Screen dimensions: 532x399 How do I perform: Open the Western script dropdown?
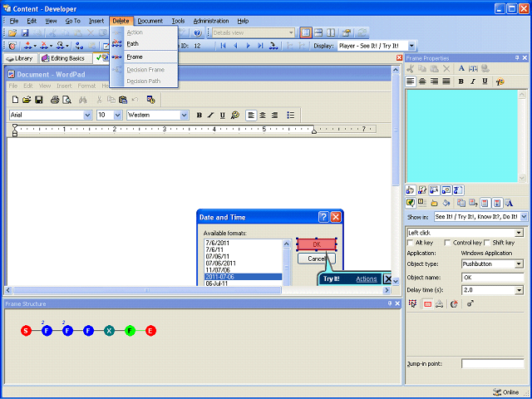tap(184, 115)
